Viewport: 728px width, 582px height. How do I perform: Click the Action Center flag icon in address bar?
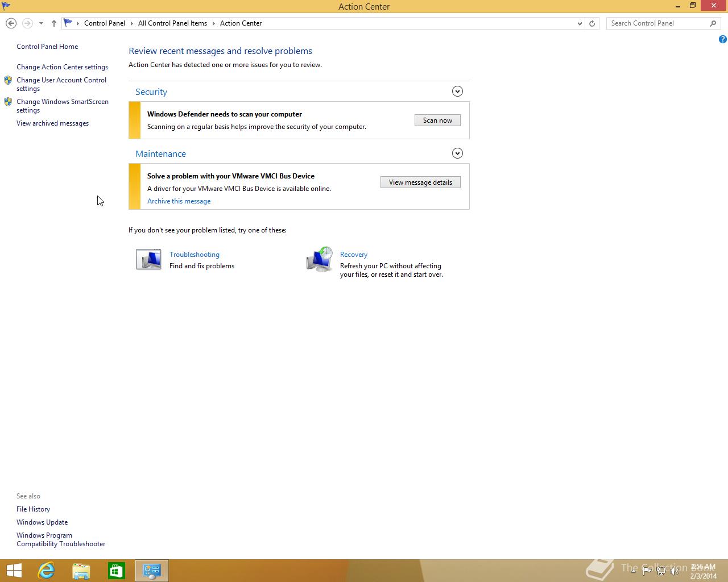pos(68,23)
